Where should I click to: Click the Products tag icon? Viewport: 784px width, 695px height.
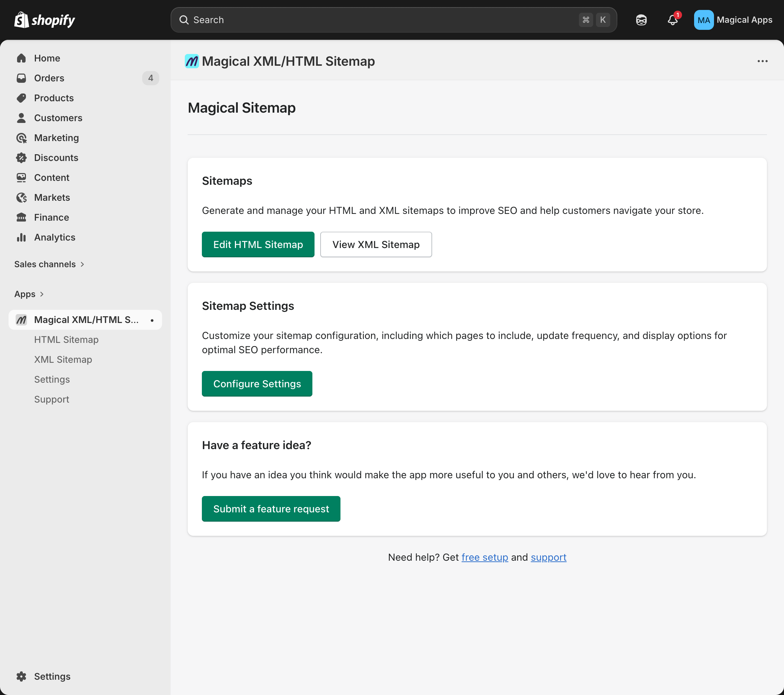(21, 98)
